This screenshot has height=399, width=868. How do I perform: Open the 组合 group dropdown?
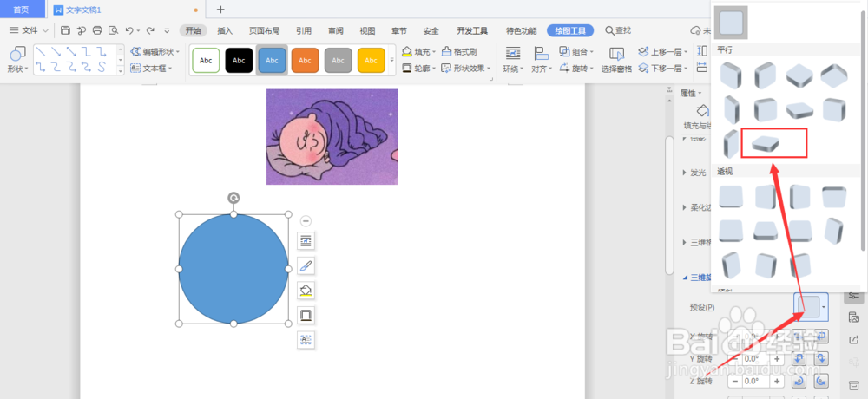click(x=576, y=51)
